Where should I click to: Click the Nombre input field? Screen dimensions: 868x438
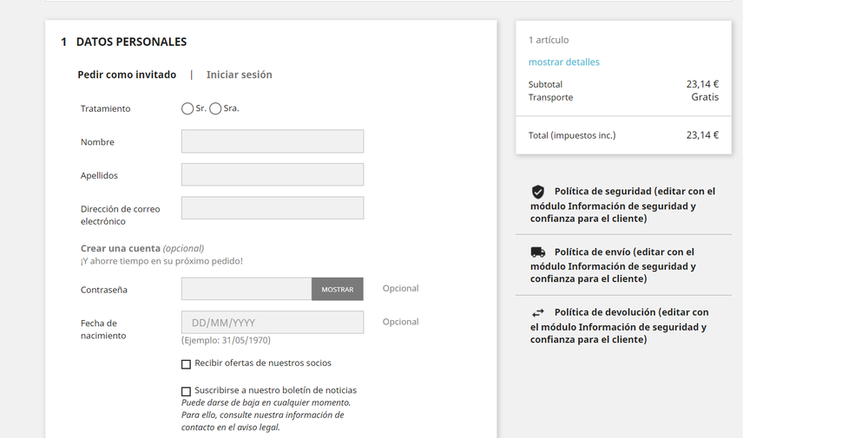point(273,141)
